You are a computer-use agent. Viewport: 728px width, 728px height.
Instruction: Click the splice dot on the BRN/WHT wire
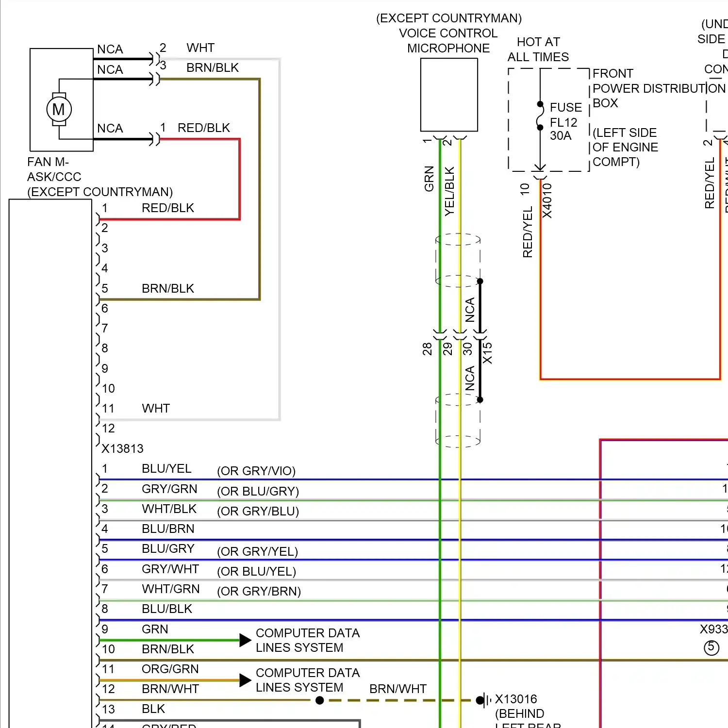pos(319,700)
